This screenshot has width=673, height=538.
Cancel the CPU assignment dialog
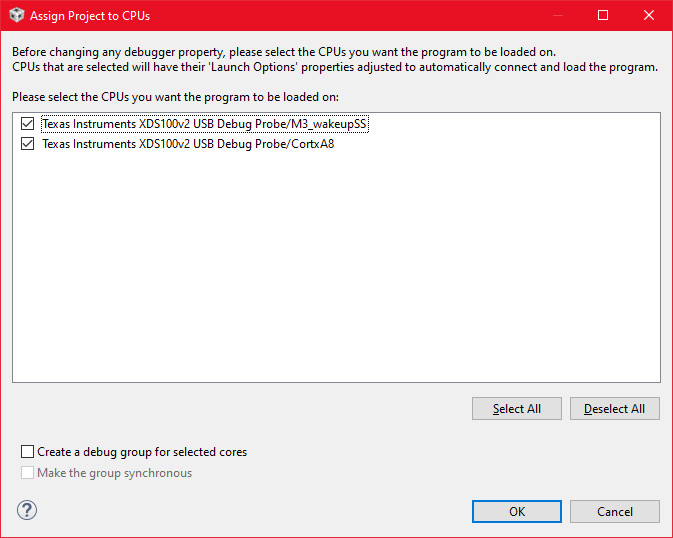615,511
